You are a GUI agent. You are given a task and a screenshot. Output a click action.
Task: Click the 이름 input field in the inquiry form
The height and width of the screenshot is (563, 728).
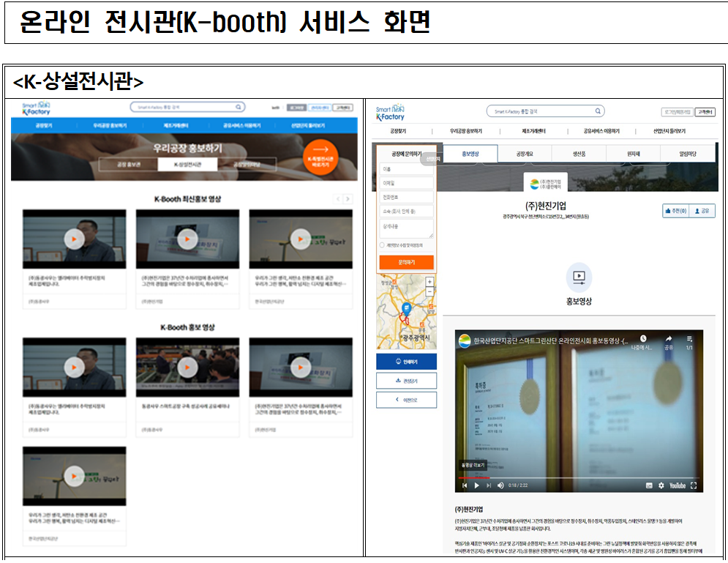[407, 170]
